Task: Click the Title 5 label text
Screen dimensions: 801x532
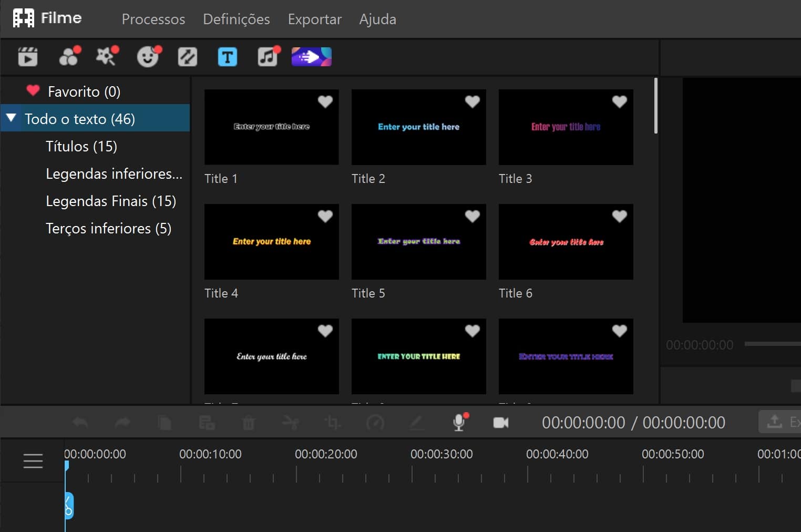Action: click(x=368, y=293)
